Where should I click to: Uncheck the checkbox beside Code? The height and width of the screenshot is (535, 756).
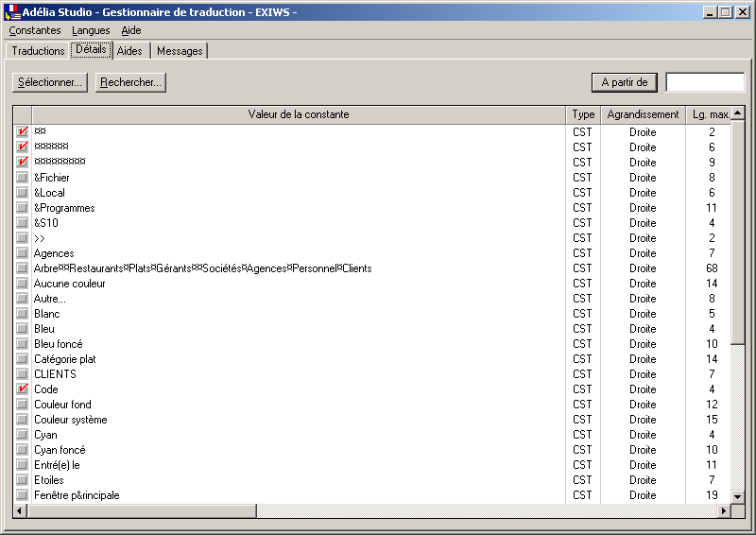pyautogui.click(x=22, y=389)
